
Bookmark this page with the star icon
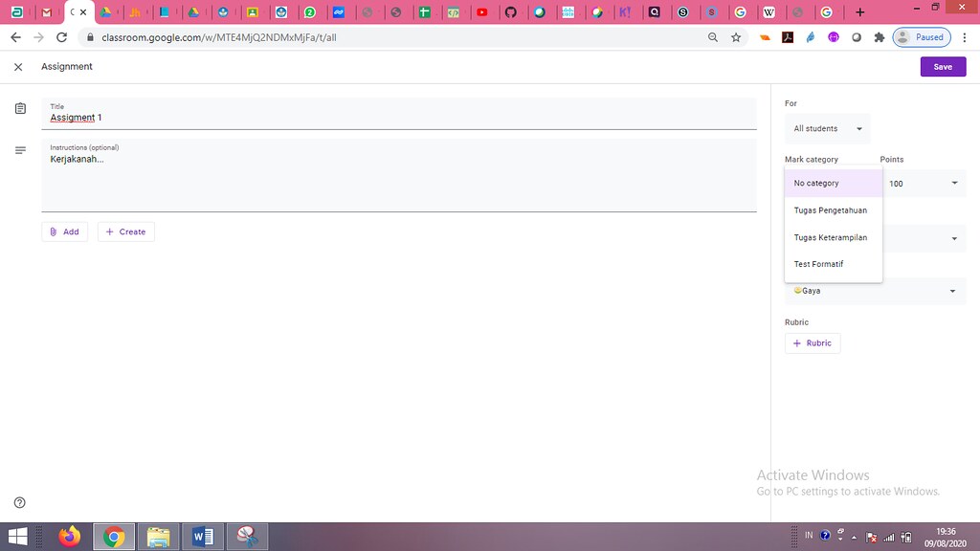point(736,37)
